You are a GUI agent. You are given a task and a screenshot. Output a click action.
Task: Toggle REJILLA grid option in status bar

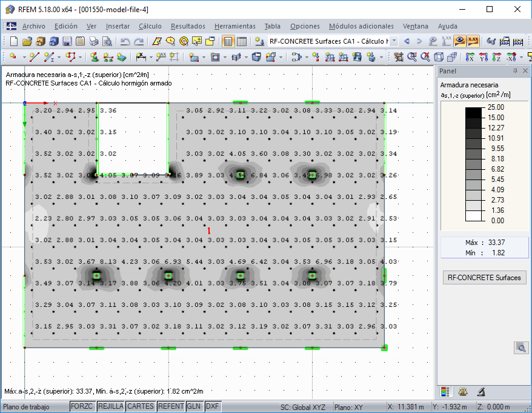tap(111, 406)
